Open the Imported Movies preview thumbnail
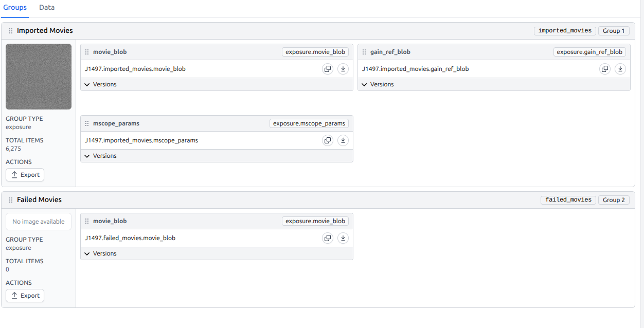This screenshot has width=644, height=328. [x=39, y=77]
